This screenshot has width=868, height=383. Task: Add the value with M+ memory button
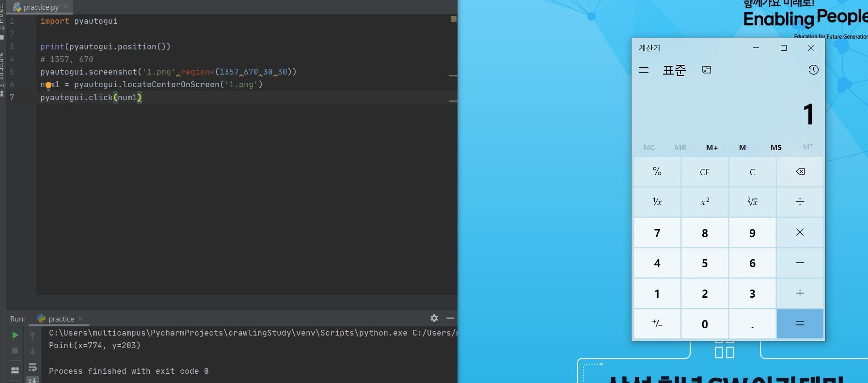[x=712, y=148]
